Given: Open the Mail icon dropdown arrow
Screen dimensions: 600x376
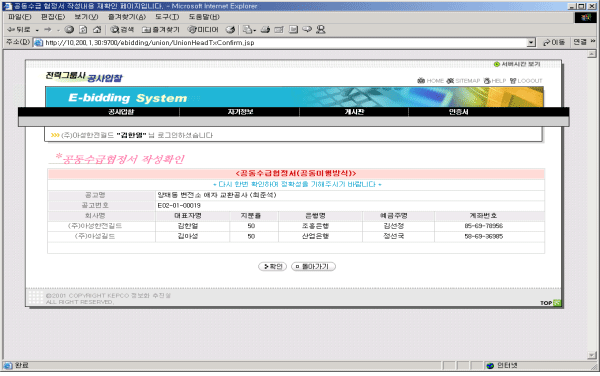Looking at the screenshot, I should [254, 30].
